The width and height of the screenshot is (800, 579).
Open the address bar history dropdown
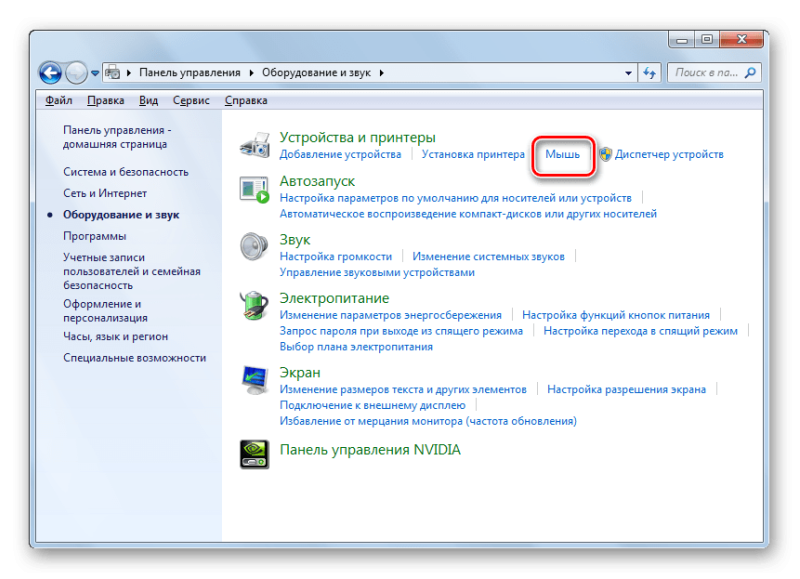coord(629,73)
